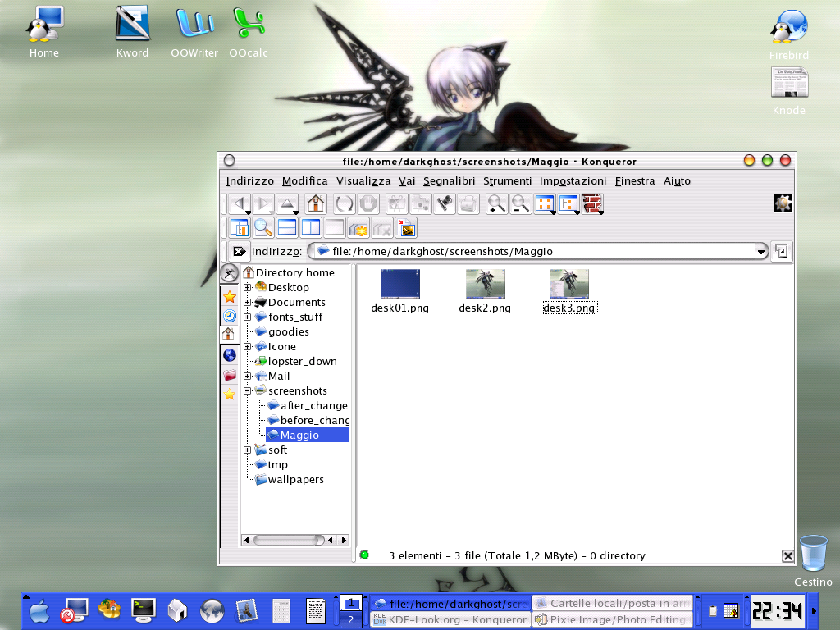Open Find File magnifier in second toolbar
Screen dimensions: 840x630
[263, 229]
